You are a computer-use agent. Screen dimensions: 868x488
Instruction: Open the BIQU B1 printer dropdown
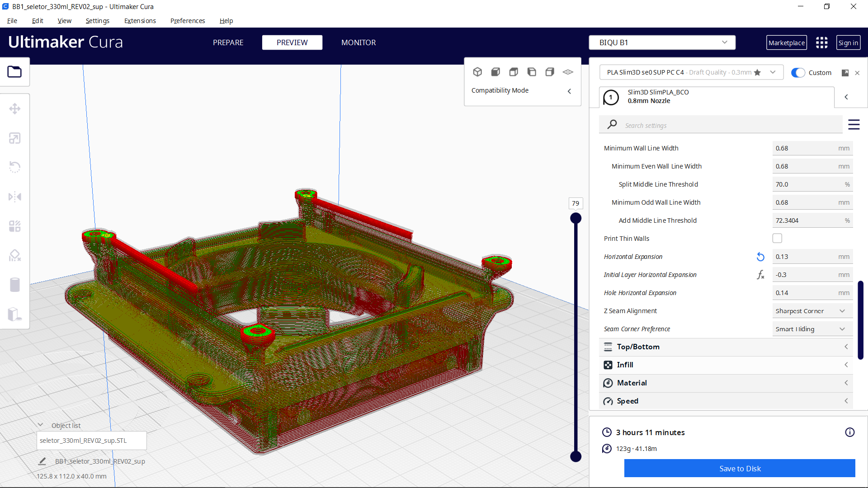[662, 42]
